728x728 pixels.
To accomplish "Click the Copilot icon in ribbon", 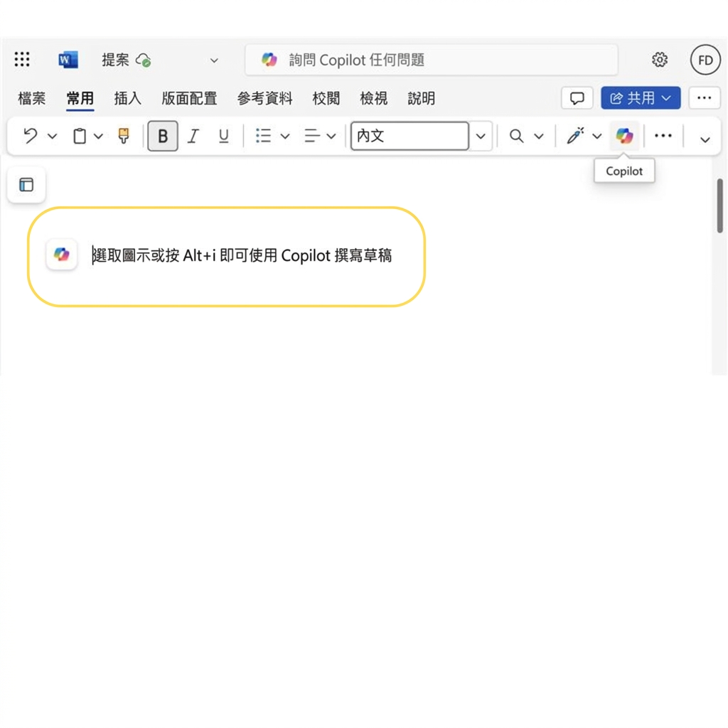I will pyautogui.click(x=624, y=136).
